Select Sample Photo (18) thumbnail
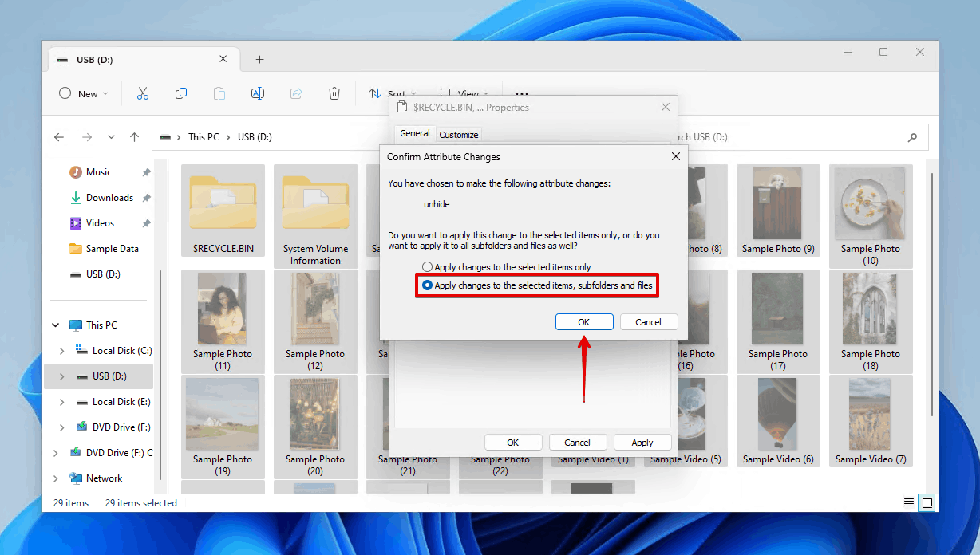This screenshot has width=980, height=555. click(x=871, y=321)
